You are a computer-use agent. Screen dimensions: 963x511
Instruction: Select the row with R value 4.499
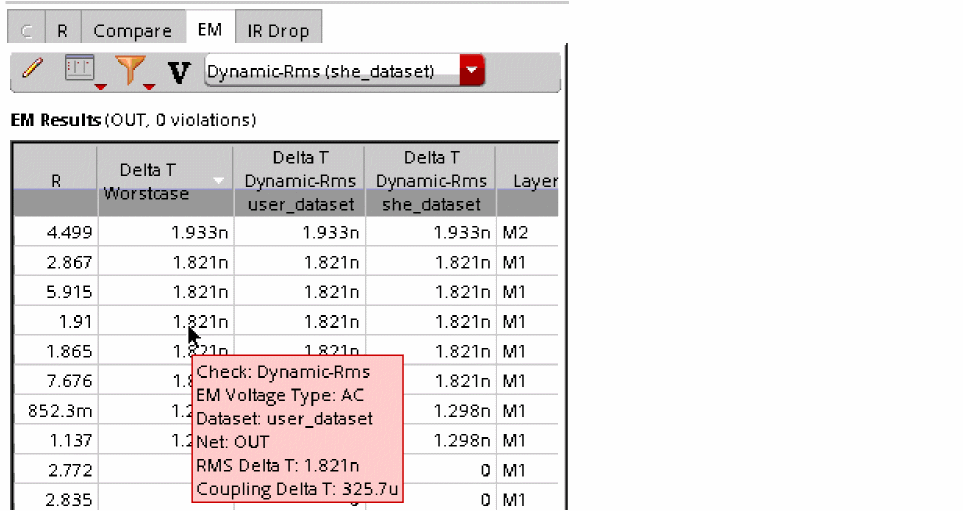(x=286, y=232)
